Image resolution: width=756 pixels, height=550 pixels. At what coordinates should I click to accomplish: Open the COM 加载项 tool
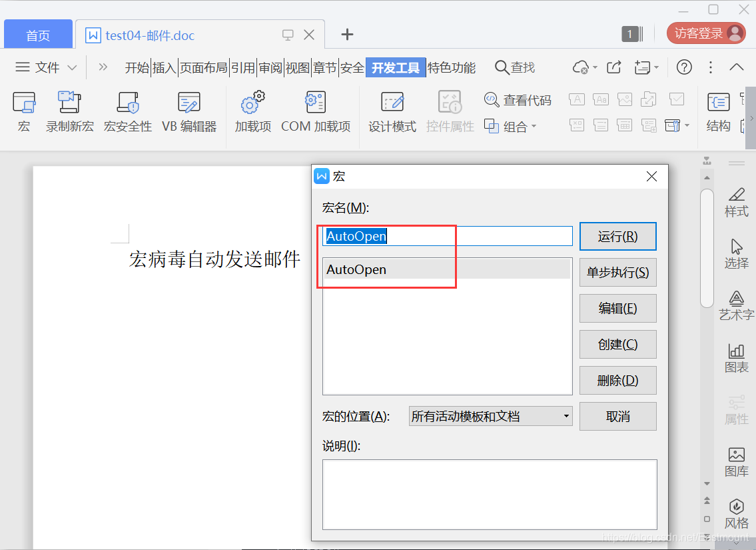click(315, 112)
